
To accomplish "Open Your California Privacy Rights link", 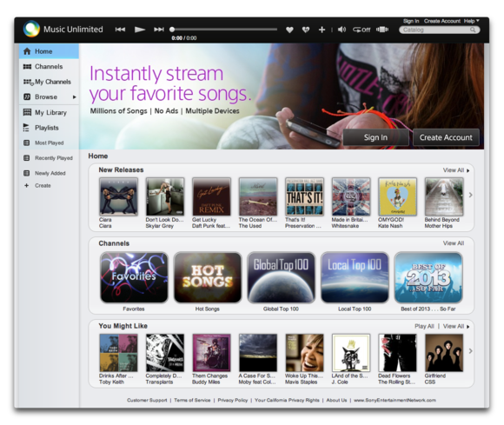I will pyautogui.click(x=287, y=401).
